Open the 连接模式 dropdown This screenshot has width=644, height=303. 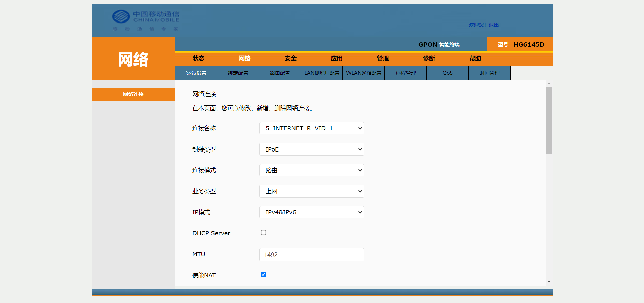click(x=311, y=170)
